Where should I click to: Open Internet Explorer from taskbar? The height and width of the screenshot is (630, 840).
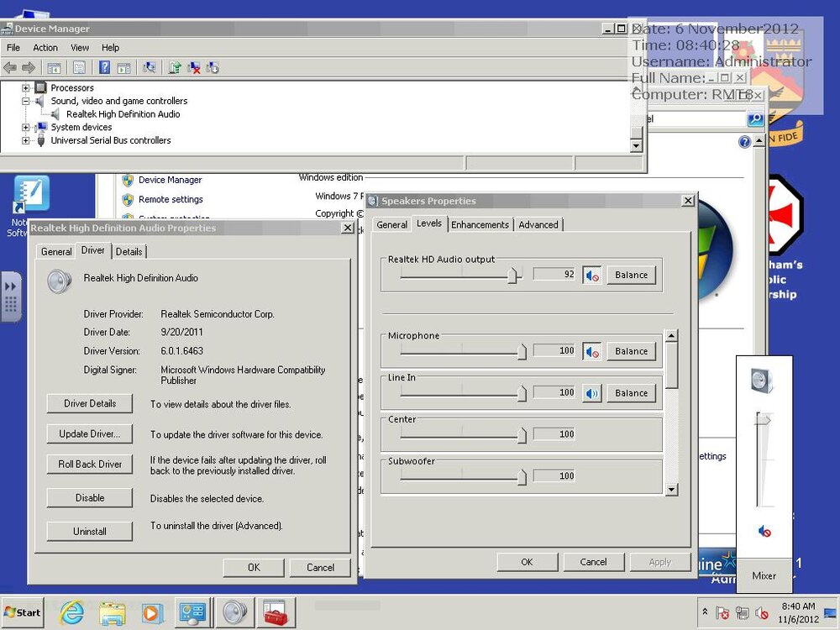click(x=71, y=612)
